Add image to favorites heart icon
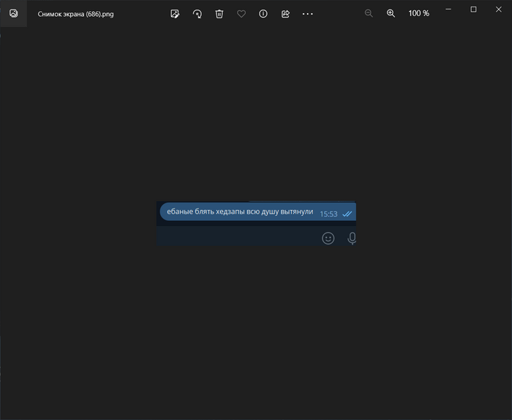Screen dimensions: 512x420 241,14
